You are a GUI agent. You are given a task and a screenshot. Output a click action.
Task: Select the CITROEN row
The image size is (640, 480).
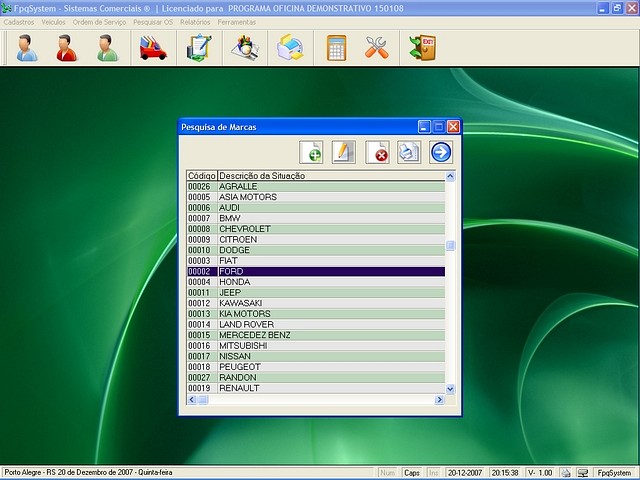point(316,240)
